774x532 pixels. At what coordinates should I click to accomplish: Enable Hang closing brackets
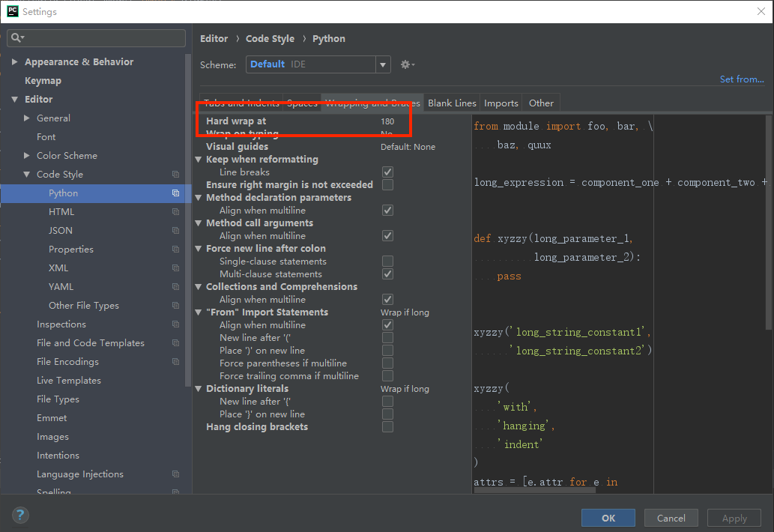387,426
